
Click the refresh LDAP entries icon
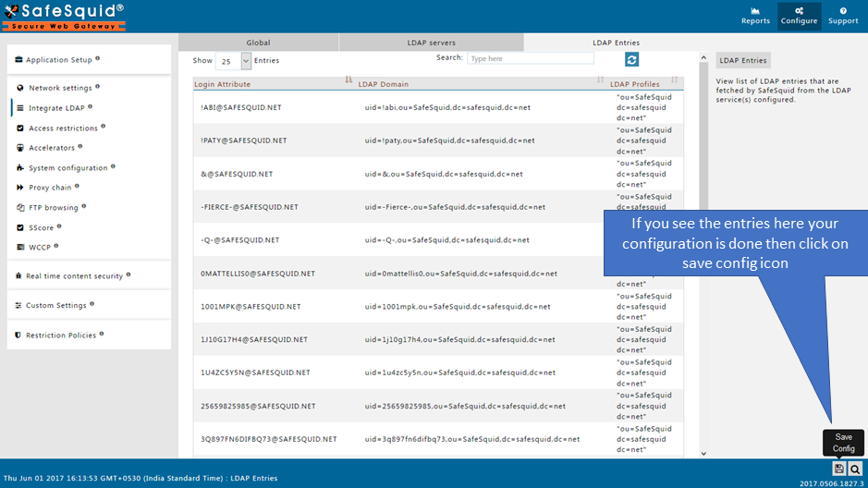tap(631, 59)
